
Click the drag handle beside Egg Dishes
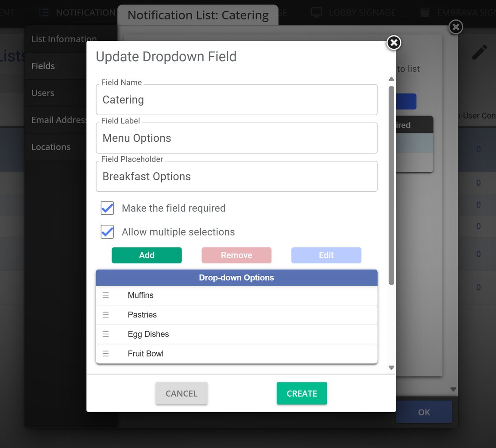click(x=105, y=334)
